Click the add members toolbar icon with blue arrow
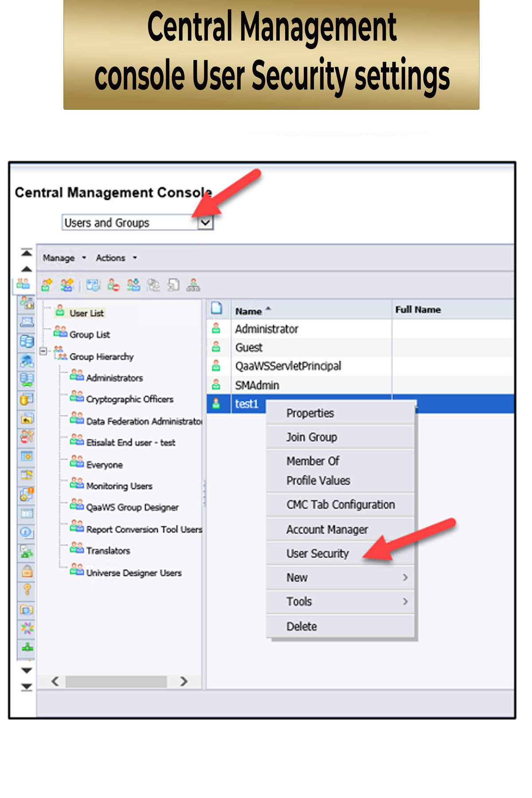 [133, 285]
